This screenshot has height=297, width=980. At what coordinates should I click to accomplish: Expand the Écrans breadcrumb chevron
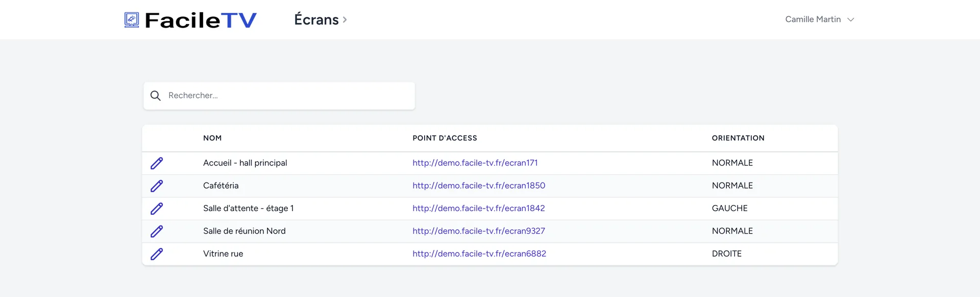pos(345,20)
